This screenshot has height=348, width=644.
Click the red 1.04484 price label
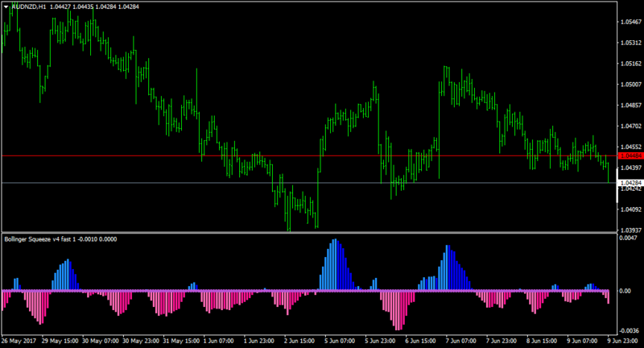(631, 155)
